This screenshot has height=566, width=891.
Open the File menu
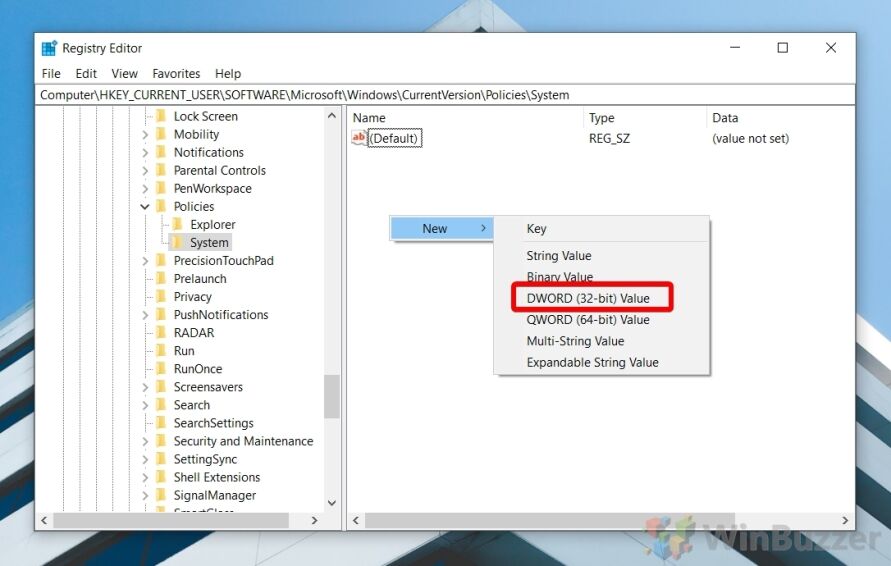[51, 73]
